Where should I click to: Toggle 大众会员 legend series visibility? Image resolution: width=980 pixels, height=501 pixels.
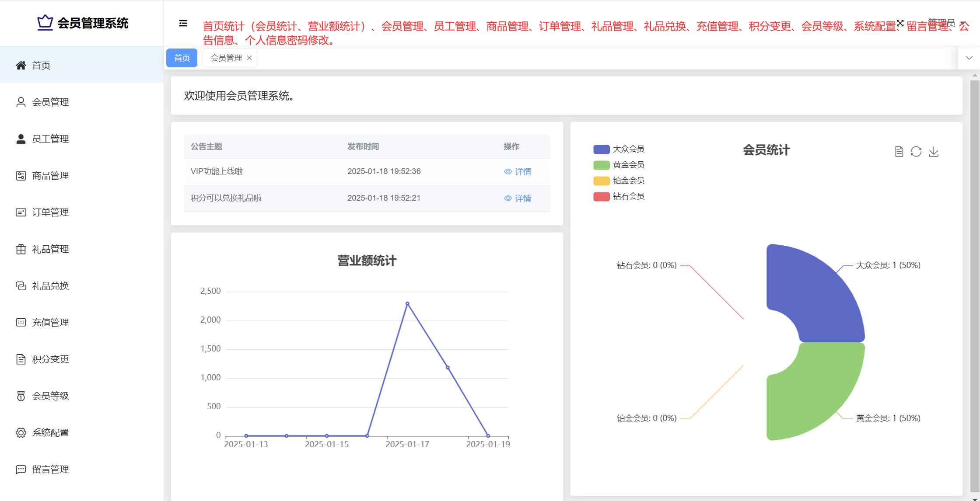(x=601, y=150)
